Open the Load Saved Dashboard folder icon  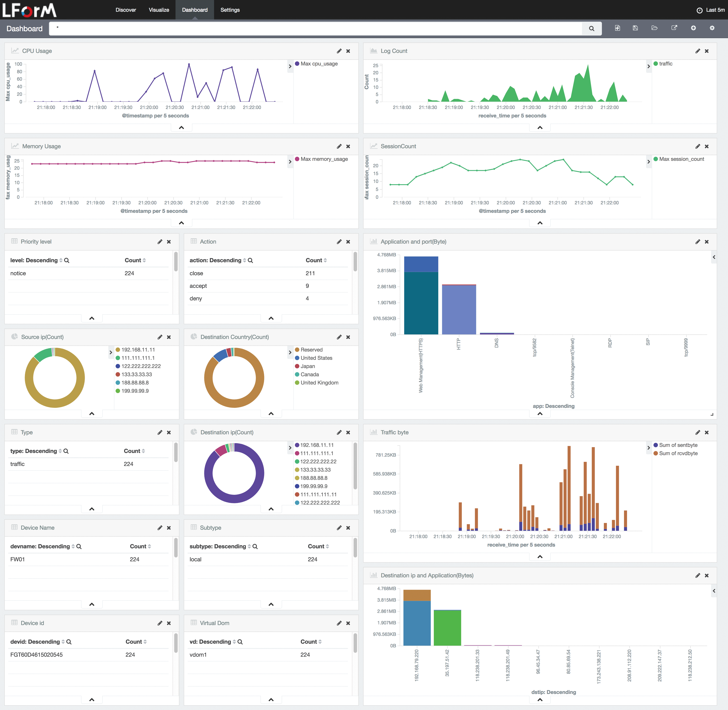click(654, 28)
